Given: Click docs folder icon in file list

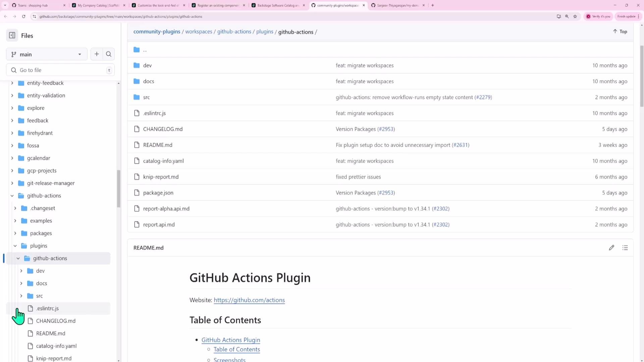Looking at the screenshot, I should coord(137,81).
